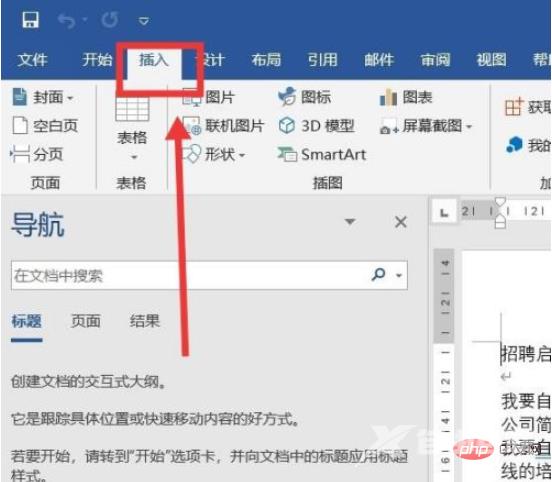Click the 招聘启 heading text in document

[526, 354]
